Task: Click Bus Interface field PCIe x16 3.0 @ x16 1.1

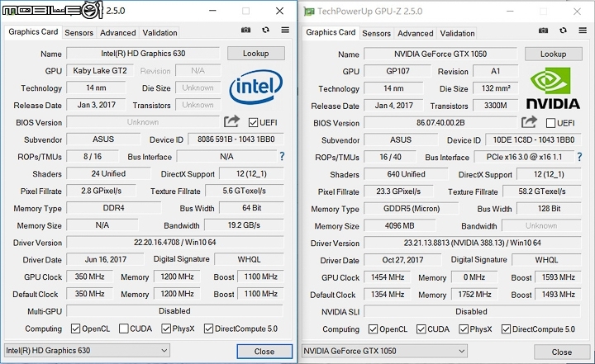Action: 524,157
